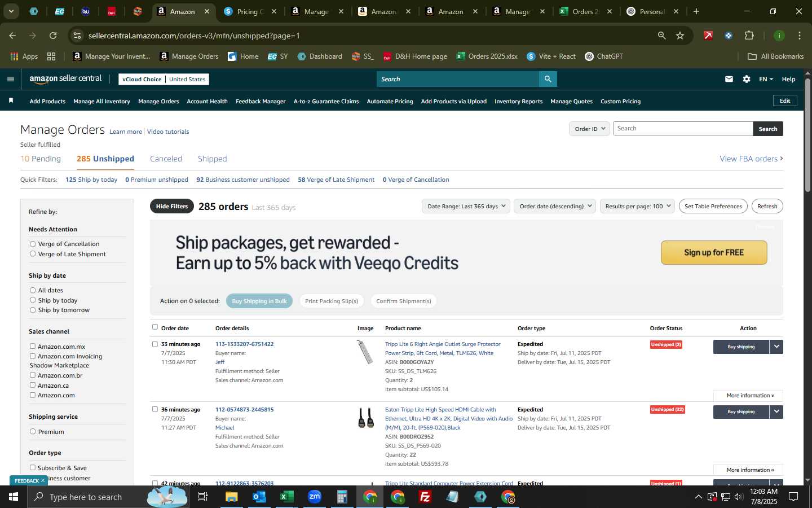
Task: Open the Calculator from the taskbar
Action: click(x=342, y=497)
